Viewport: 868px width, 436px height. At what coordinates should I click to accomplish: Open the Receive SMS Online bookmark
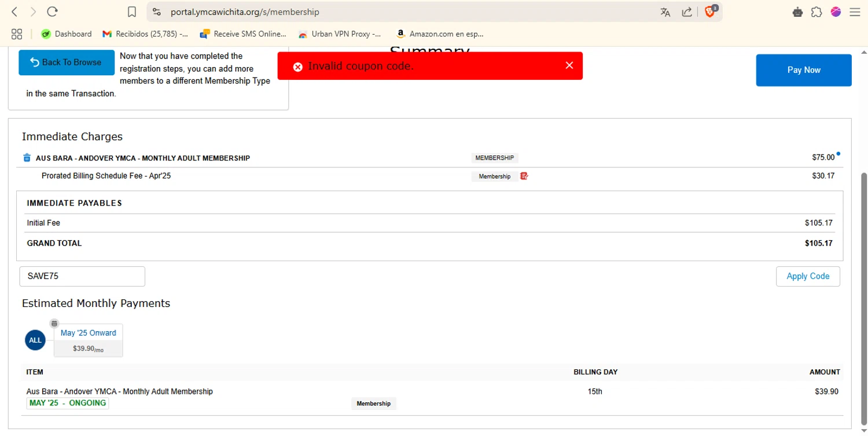(x=243, y=34)
